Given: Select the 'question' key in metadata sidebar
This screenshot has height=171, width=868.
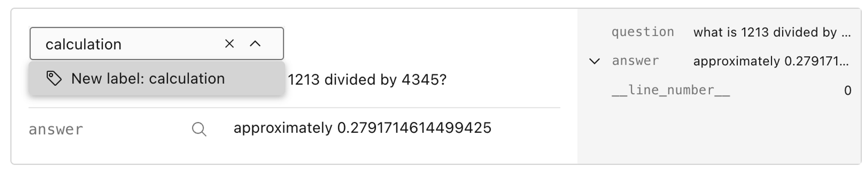Looking at the screenshot, I should click(x=642, y=32).
